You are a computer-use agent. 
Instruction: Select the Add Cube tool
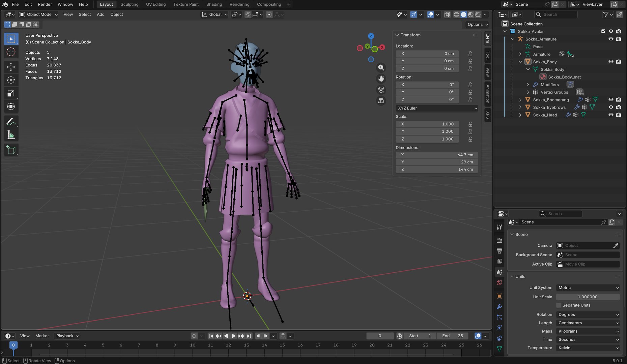11,150
